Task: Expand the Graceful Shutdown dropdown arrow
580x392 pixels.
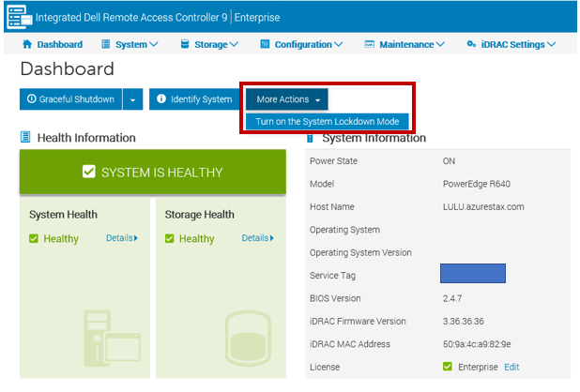Action: point(133,98)
